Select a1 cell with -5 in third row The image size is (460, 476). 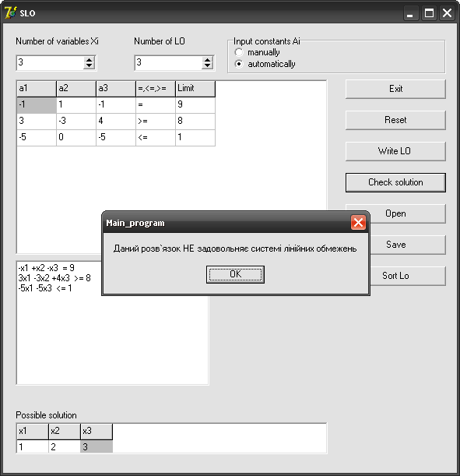[x=37, y=138]
